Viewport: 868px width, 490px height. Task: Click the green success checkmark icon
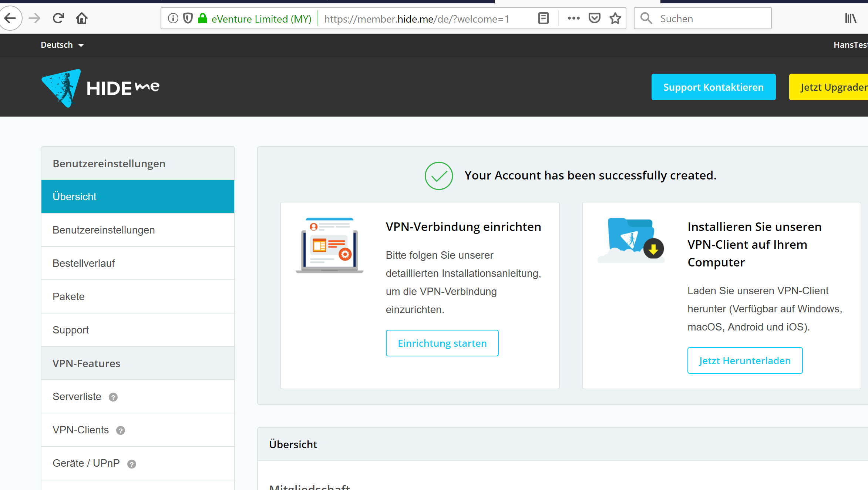tap(438, 176)
